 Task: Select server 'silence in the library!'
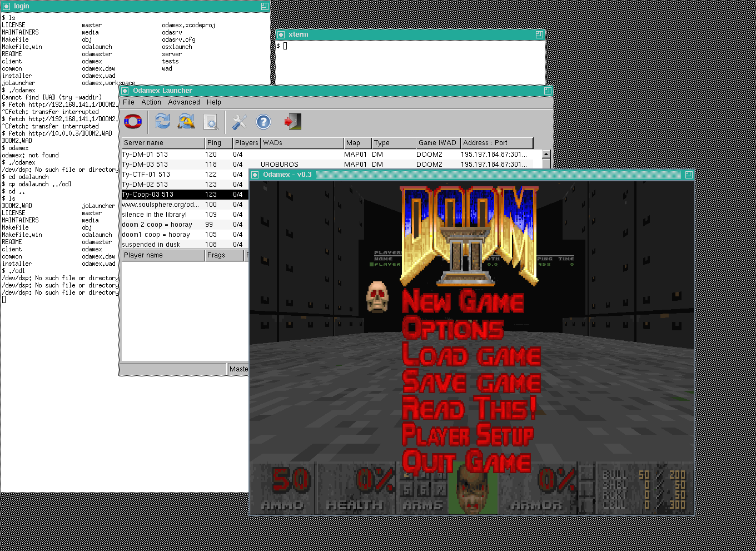185,215
